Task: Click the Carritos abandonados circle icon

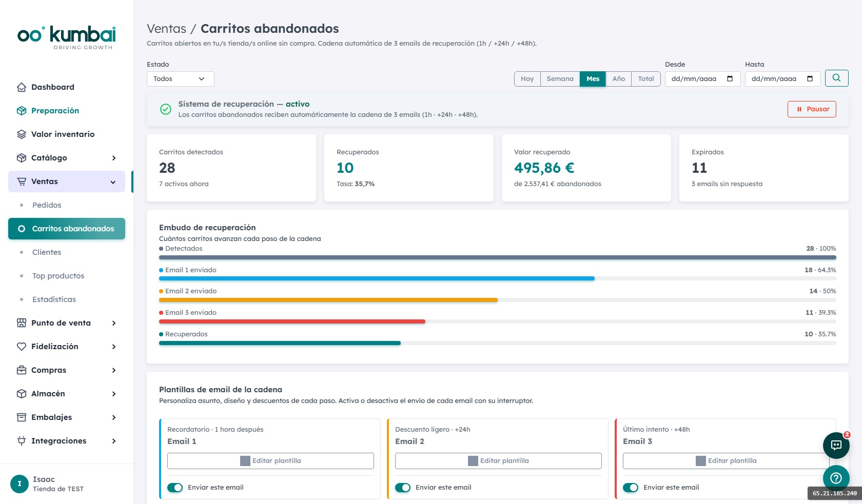Action: [22, 229]
